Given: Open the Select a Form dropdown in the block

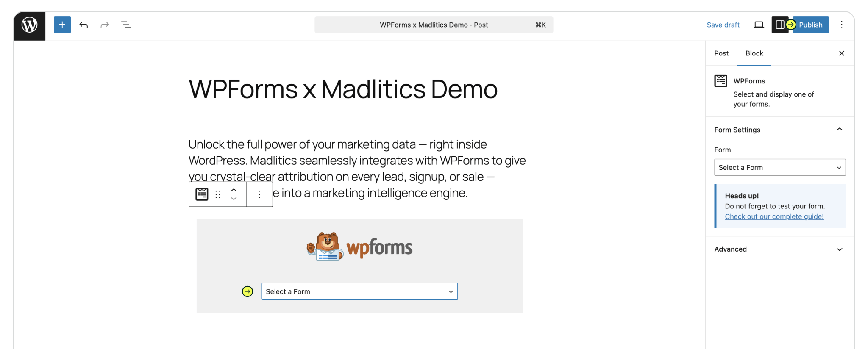Looking at the screenshot, I should [359, 291].
